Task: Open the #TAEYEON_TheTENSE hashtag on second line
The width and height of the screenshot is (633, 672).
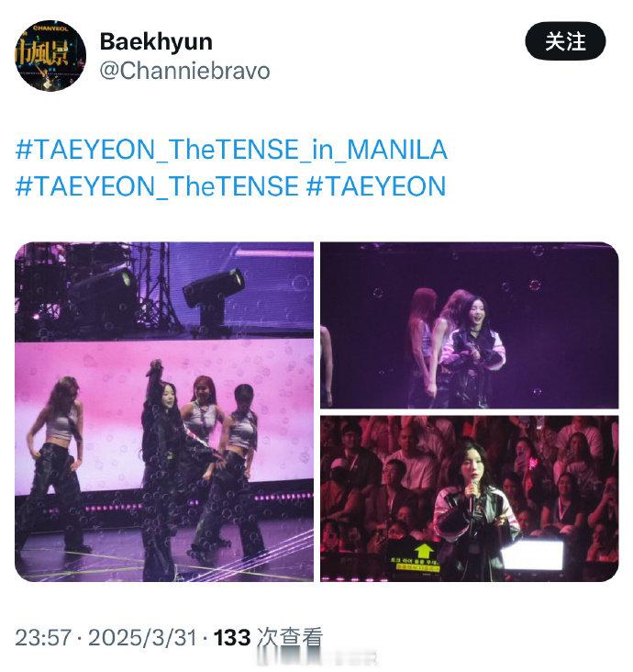Action: point(157,186)
